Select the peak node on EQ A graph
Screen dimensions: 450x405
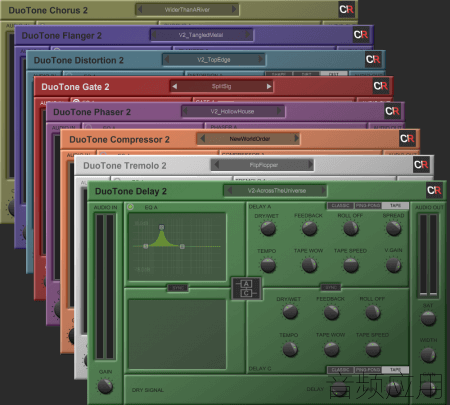162,227
